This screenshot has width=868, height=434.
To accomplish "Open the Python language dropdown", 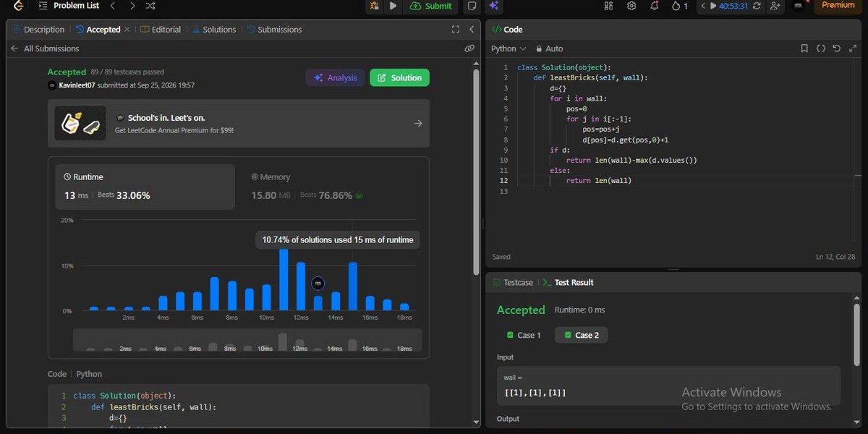I will pos(508,48).
